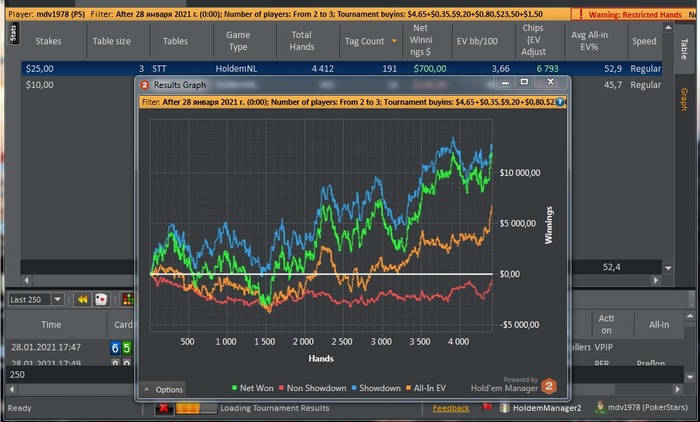Click the 5 card icon in hand row
Image resolution: width=700 pixels, height=422 pixels.
click(127, 348)
